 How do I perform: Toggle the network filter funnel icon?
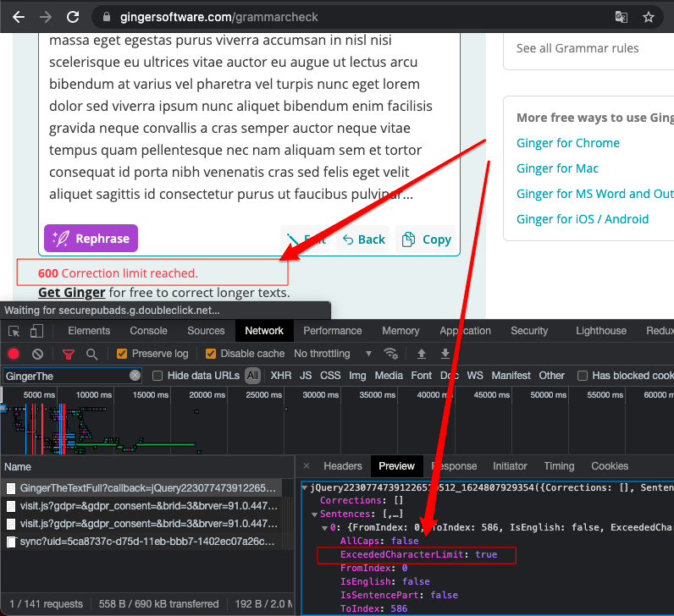[69, 354]
